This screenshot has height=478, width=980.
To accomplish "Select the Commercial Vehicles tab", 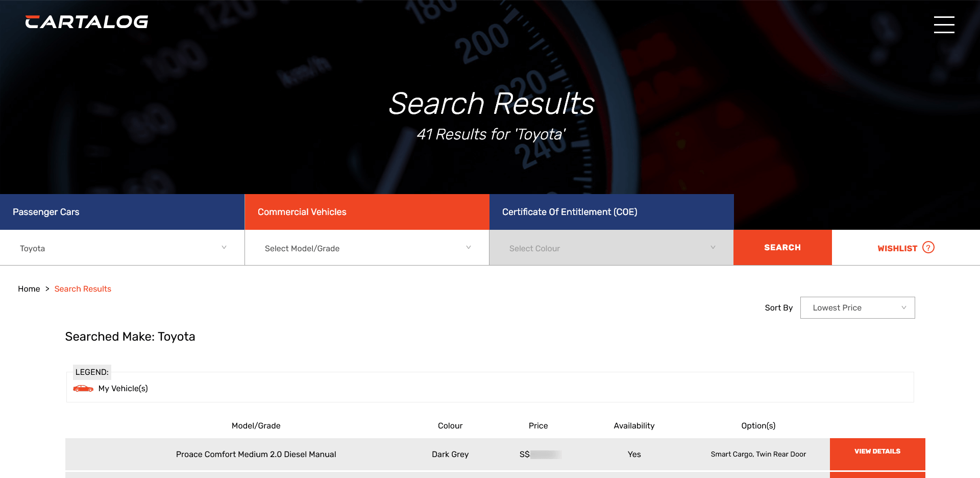I will (366, 212).
